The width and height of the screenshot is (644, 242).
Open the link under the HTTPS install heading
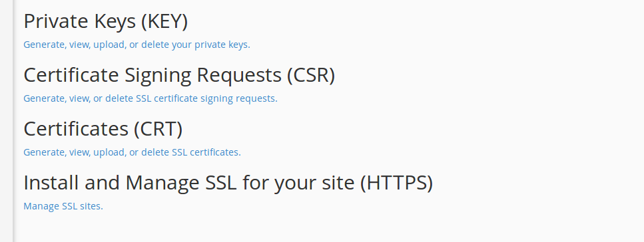tap(63, 206)
